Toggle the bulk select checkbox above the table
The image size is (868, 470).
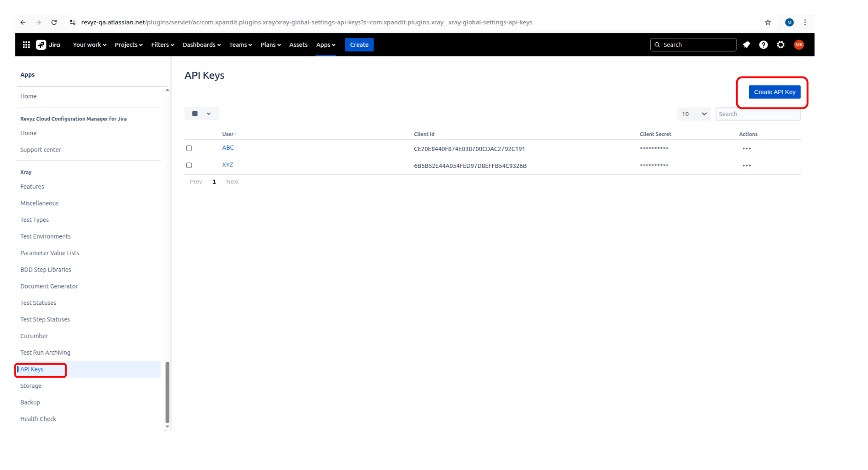coord(195,114)
